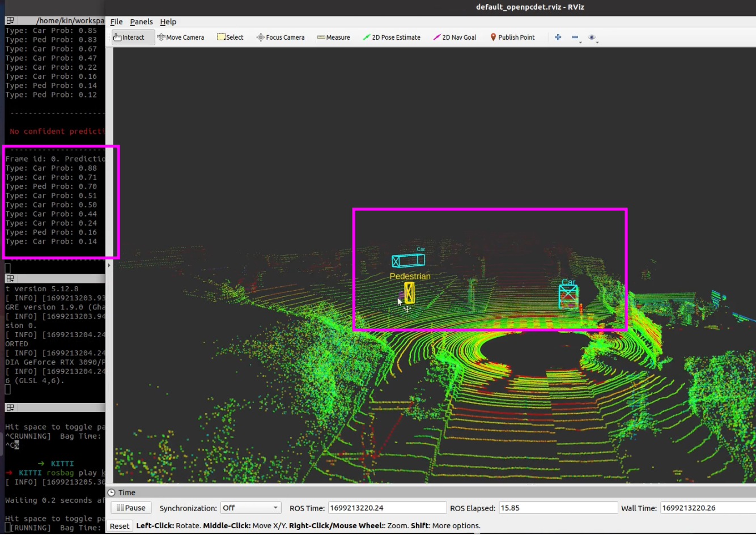
Task: Activate the Publish Point tool
Action: point(512,37)
